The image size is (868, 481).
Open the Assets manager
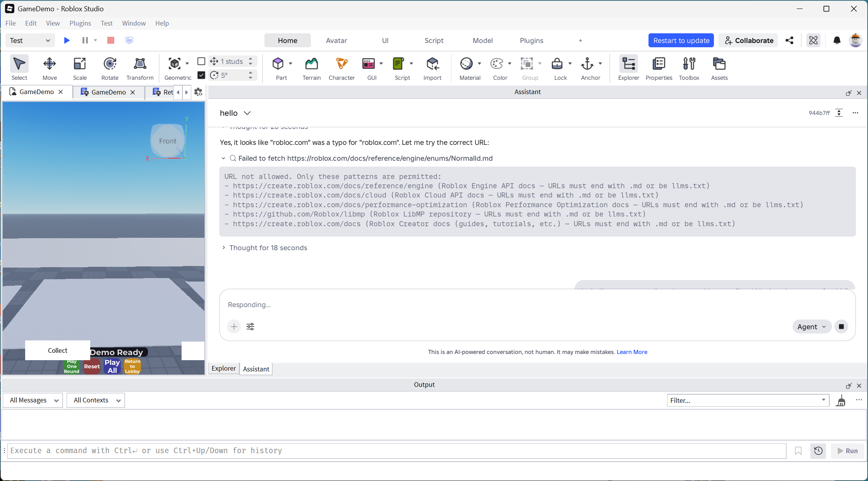pyautogui.click(x=719, y=68)
